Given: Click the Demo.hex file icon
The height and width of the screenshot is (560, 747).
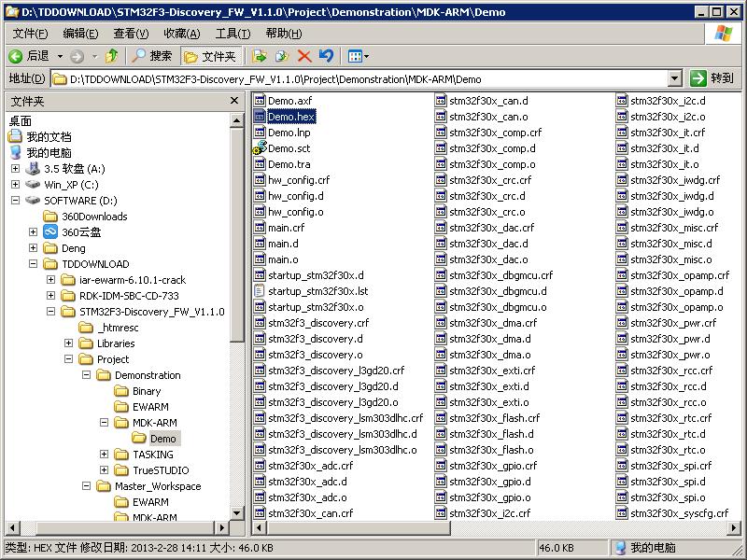Looking at the screenshot, I should point(260,117).
